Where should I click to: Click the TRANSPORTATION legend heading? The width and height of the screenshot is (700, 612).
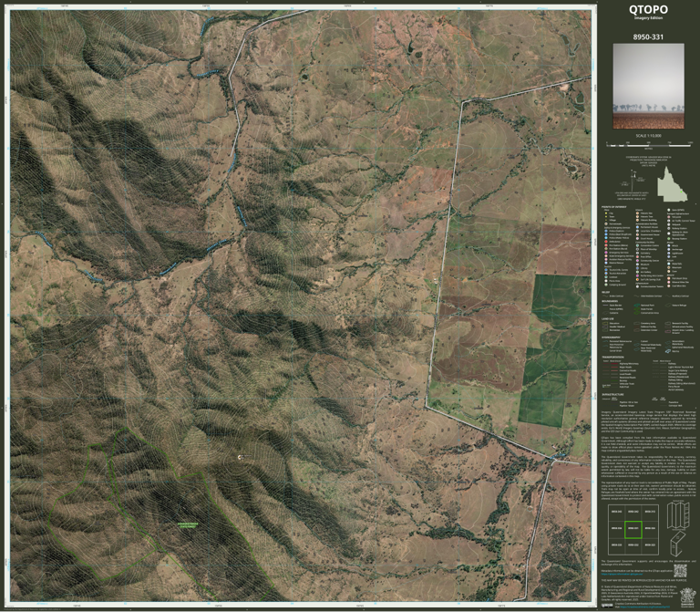tap(612, 357)
